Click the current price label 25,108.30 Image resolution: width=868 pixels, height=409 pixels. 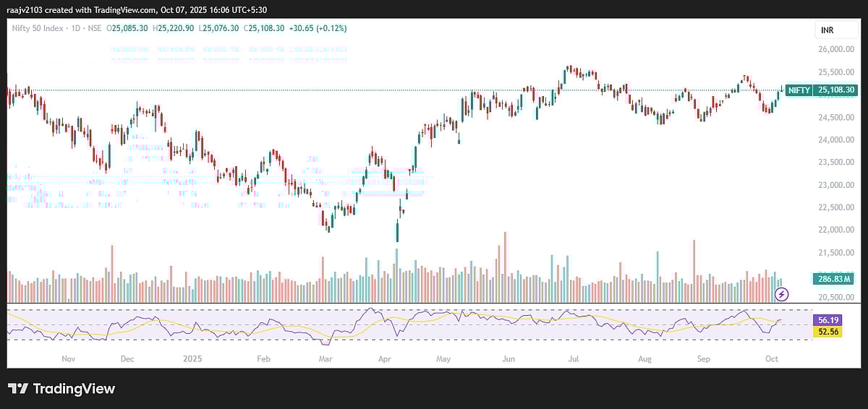pyautogui.click(x=835, y=90)
